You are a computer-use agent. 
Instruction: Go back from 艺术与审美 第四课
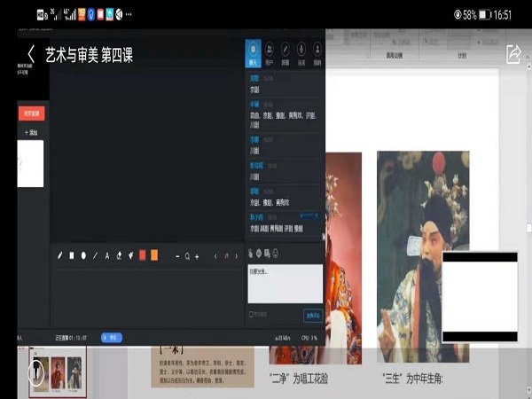[32, 55]
